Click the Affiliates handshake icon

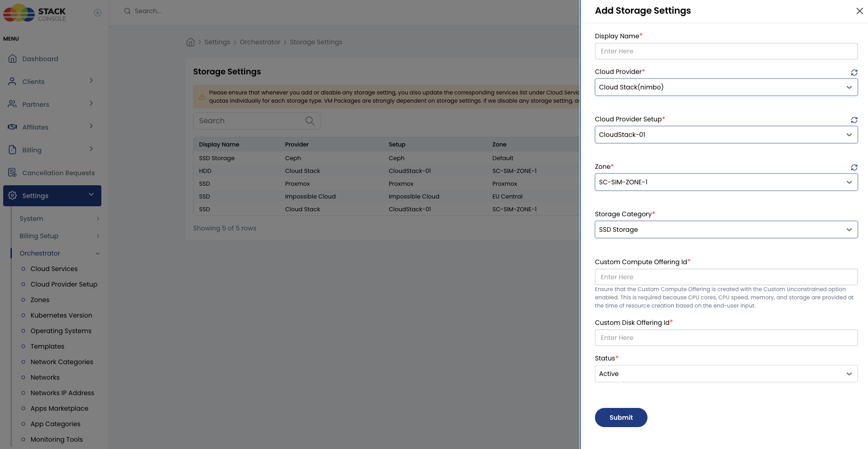13,127
